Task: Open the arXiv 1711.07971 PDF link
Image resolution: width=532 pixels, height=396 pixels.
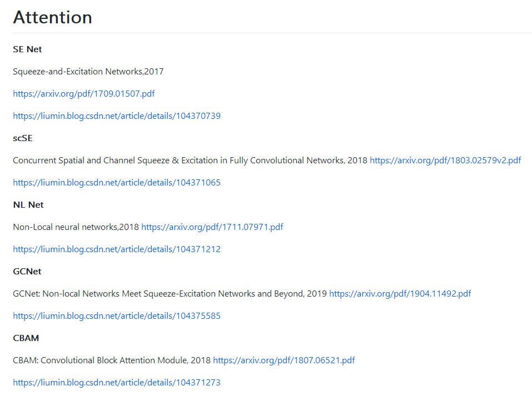Action: (212, 227)
